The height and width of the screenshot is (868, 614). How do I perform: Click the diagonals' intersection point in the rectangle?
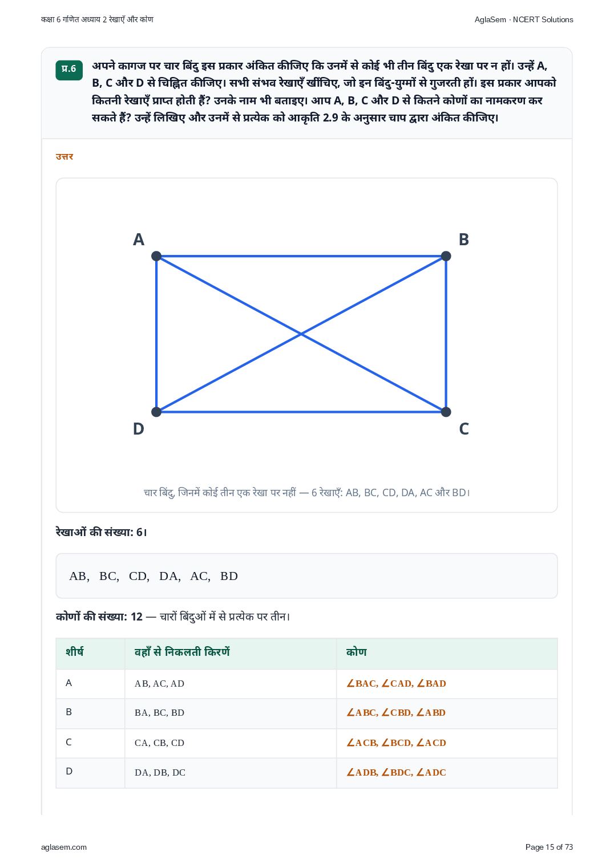(x=301, y=334)
